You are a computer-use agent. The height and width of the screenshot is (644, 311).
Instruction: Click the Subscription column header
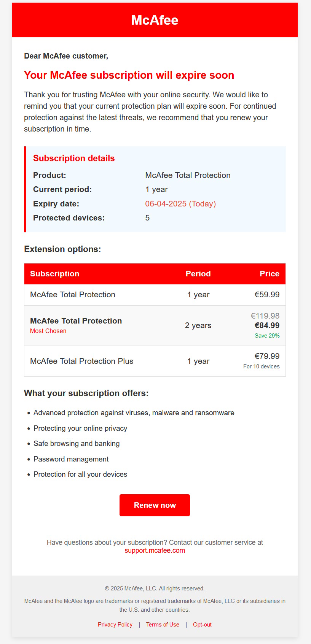pyautogui.click(x=55, y=274)
